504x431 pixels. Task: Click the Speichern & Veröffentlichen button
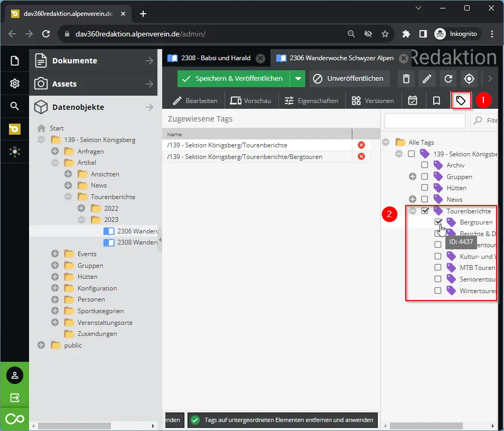pyautogui.click(x=234, y=79)
